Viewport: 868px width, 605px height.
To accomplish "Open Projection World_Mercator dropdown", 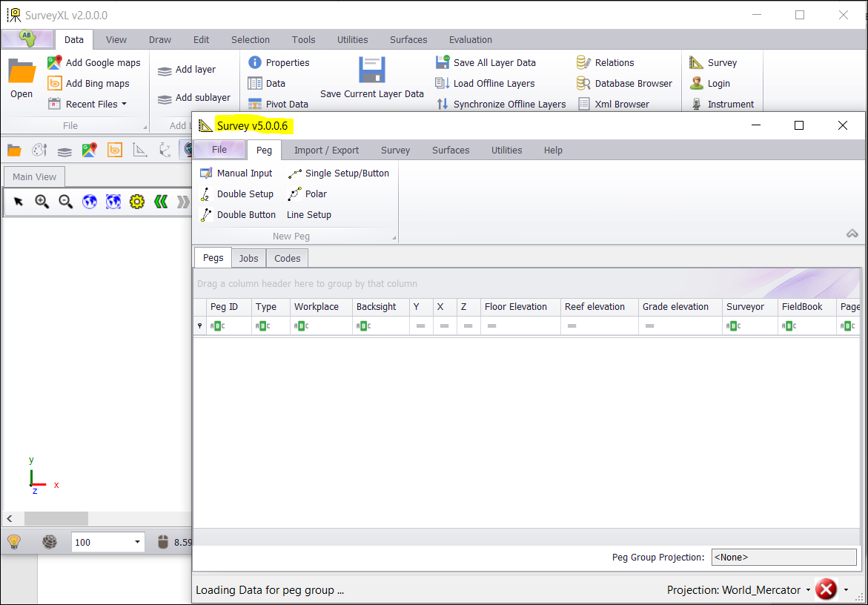I will point(808,591).
